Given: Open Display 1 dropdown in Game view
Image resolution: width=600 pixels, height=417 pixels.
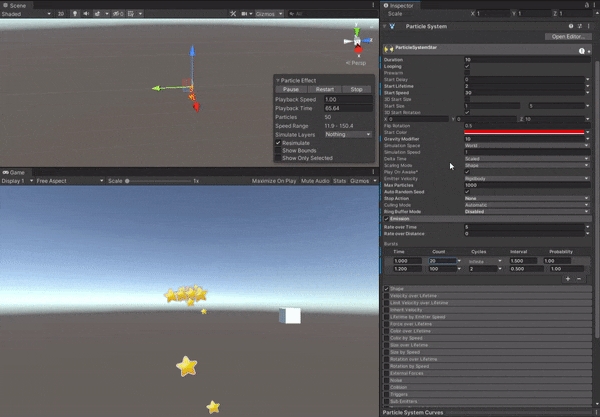Looking at the screenshot, I should coord(17,181).
